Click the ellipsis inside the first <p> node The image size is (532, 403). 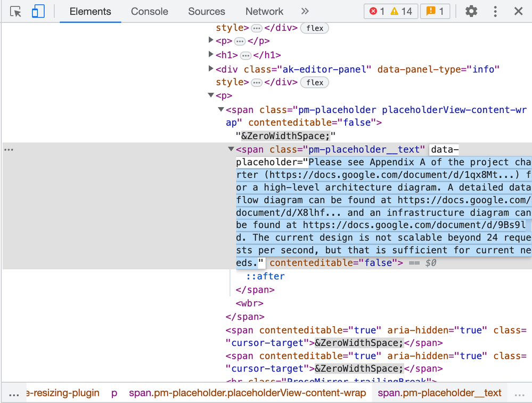(x=240, y=42)
